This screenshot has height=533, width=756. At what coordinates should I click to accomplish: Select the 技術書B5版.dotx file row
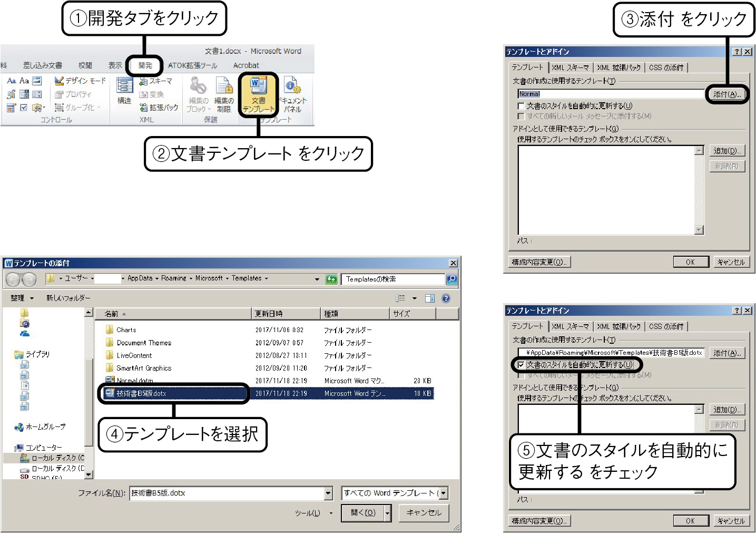tap(269, 393)
